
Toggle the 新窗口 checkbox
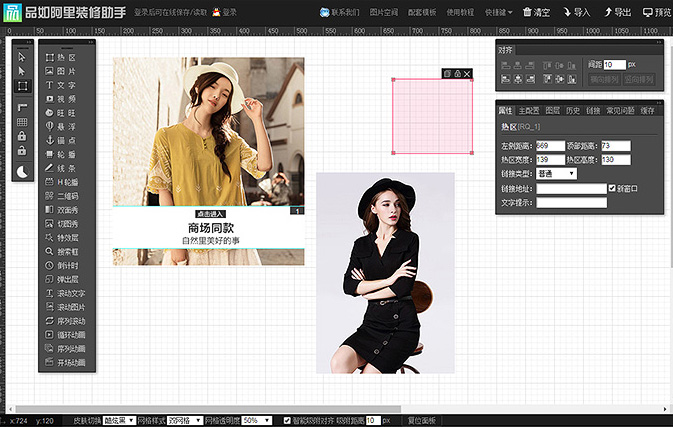pos(612,188)
